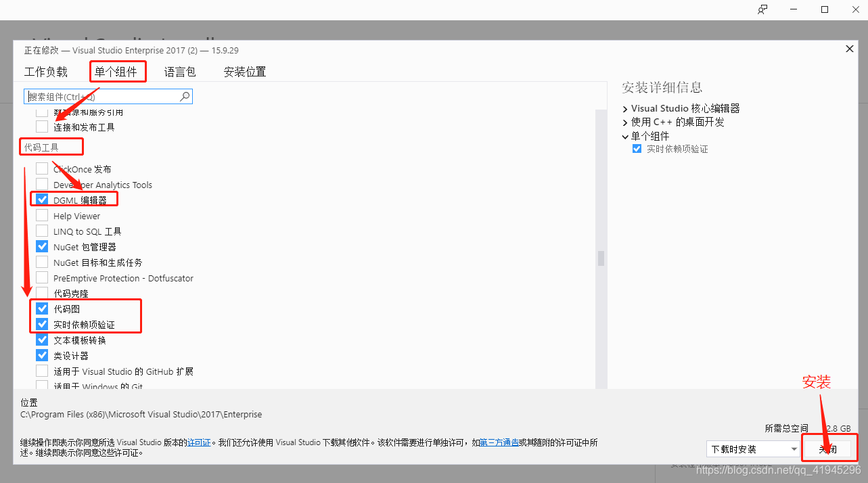Open the 语言包 tab
This screenshot has height=483, width=868.
[180, 72]
